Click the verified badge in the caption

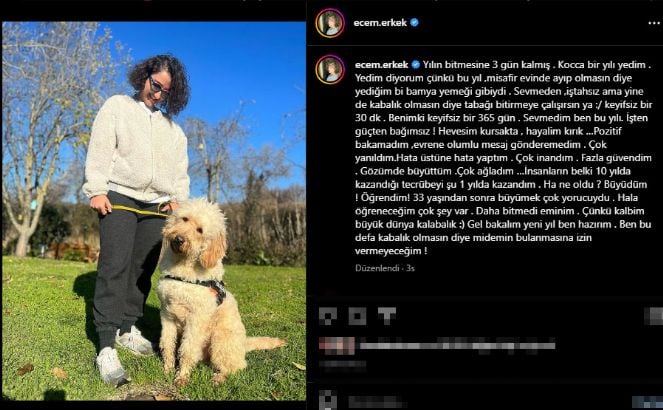coord(415,65)
